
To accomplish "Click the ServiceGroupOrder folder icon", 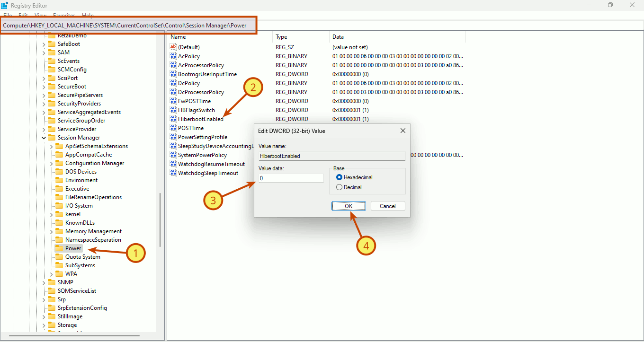I will pyautogui.click(x=52, y=121).
